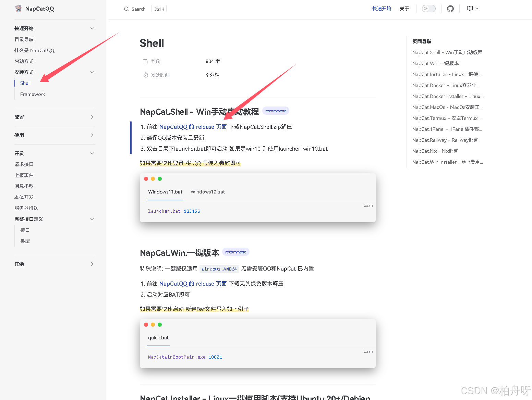Image resolution: width=532 pixels, height=400 pixels.
Task: Click the NapCat.Win.一键版本 heading
Action: (x=180, y=253)
